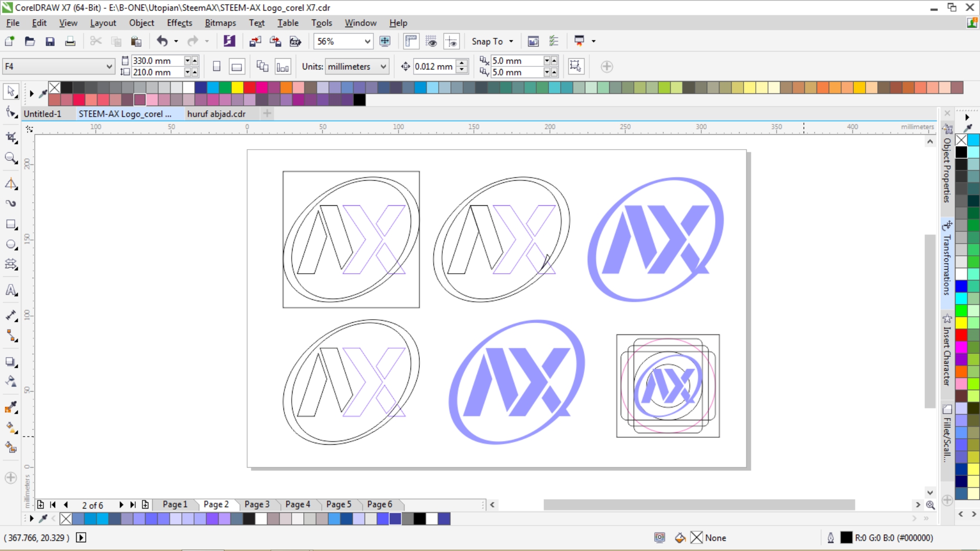
Task: Choose the Polygon tool
Action: click(11, 264)
